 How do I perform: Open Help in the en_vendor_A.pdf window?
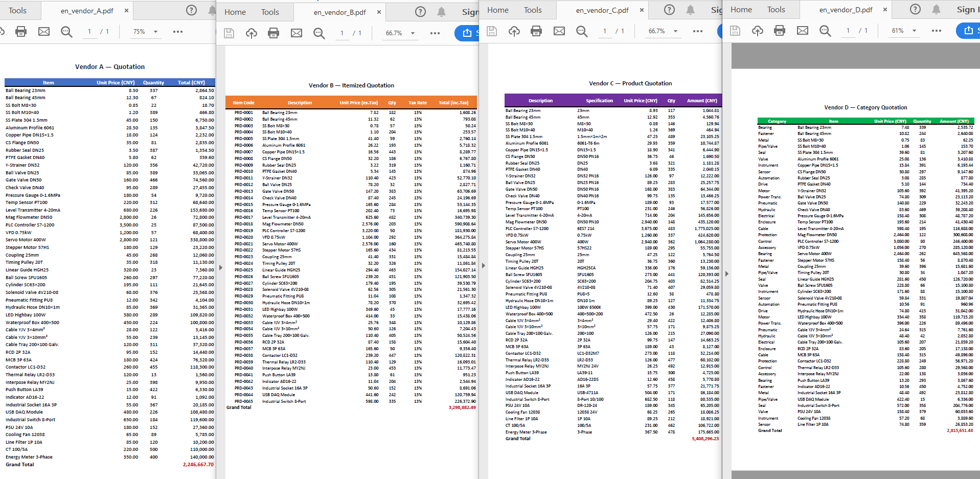tap(191, 10)
